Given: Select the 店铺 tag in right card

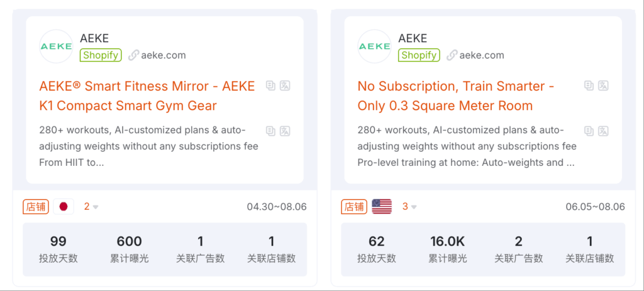Looking at the screenshot, I should (x=354, y=206).
